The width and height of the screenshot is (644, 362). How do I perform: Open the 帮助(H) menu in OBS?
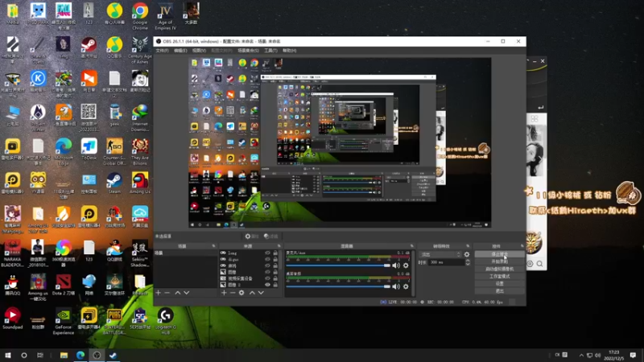pyautogui.click(x=289, y=51)
